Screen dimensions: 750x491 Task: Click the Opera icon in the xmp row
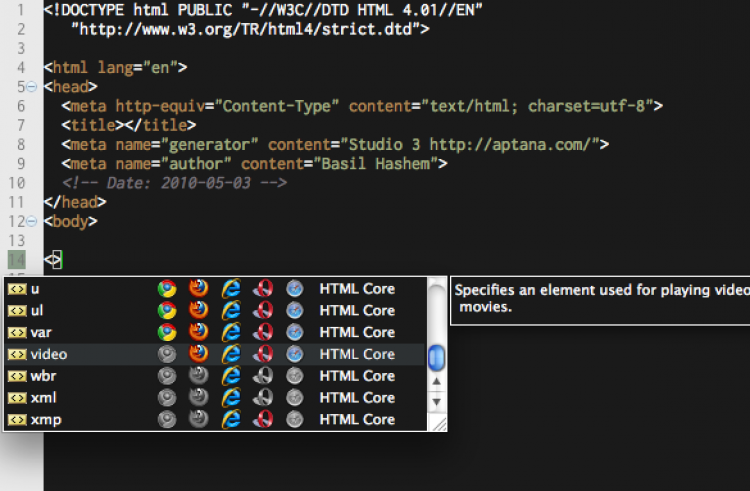[263, 420]
